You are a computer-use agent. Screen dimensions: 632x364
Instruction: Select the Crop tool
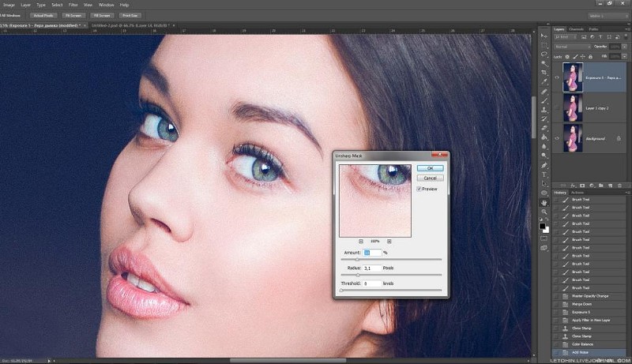click(x=544, y=71)
